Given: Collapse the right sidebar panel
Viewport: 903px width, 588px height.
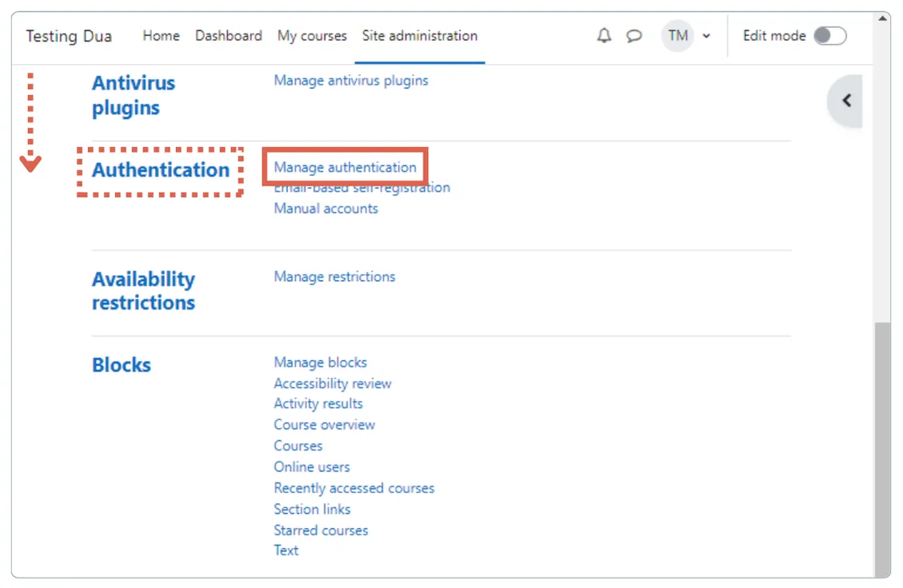Looking at the screenshot, I should [845, 100].
